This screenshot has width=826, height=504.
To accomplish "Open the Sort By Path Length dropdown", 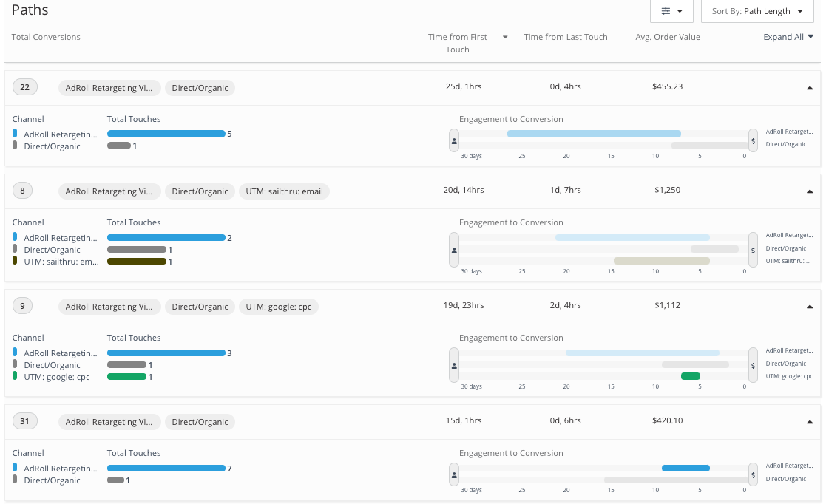I will (756, 11).
